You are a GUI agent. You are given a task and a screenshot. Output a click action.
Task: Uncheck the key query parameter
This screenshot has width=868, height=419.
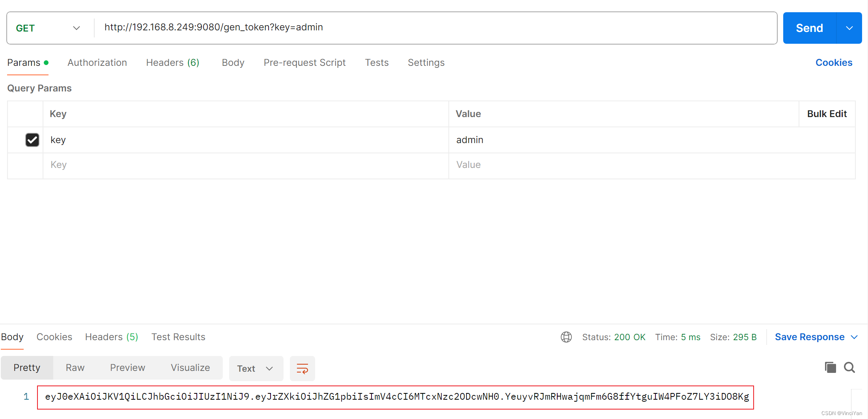[32, 140]
